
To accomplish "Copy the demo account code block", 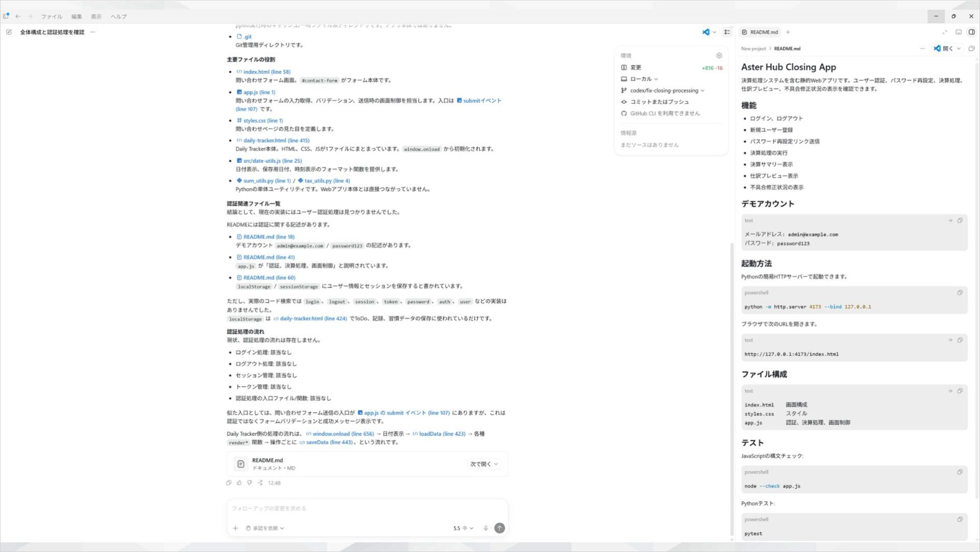I will pyautogui.click(x=960, y=221).
